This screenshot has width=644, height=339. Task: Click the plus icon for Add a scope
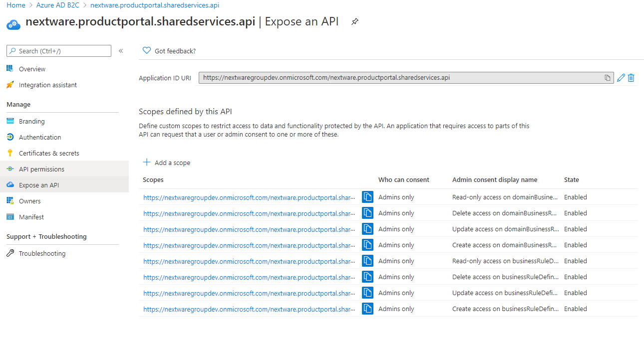click(147, 162)
